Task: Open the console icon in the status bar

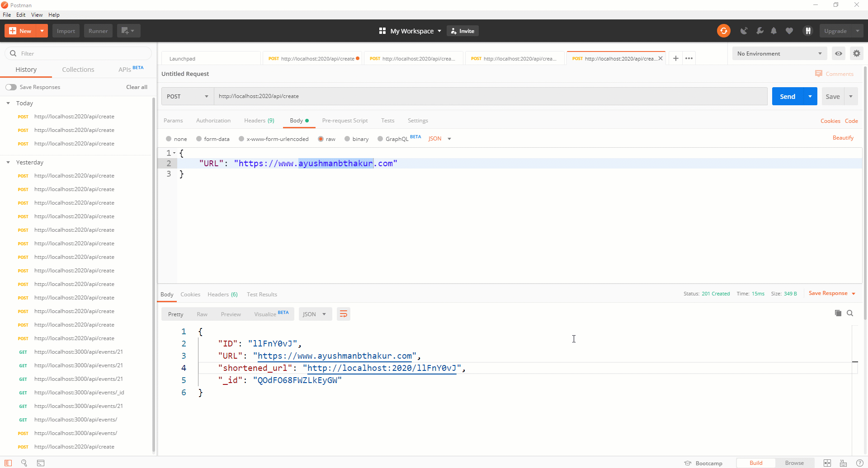Action: [x=41, y=463]
